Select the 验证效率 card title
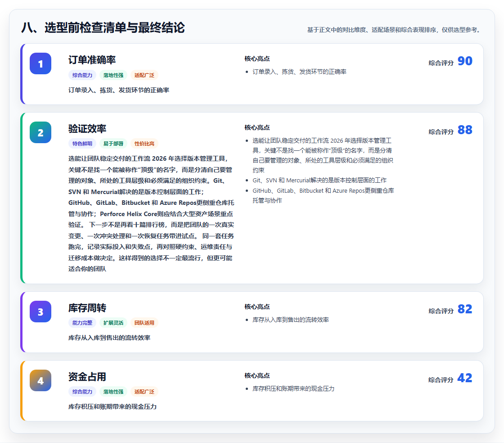The width and height of the screenshot is (504, 443). point(87,129)
